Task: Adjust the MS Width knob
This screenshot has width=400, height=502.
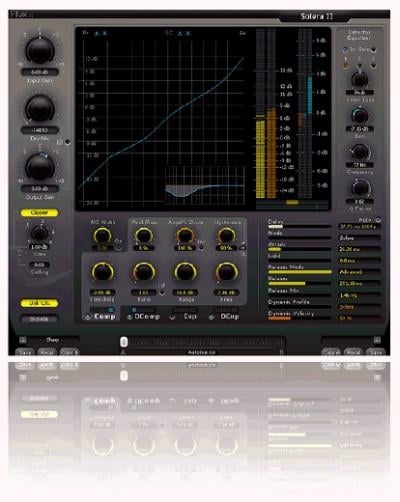Action: click(x=102, y=236)
